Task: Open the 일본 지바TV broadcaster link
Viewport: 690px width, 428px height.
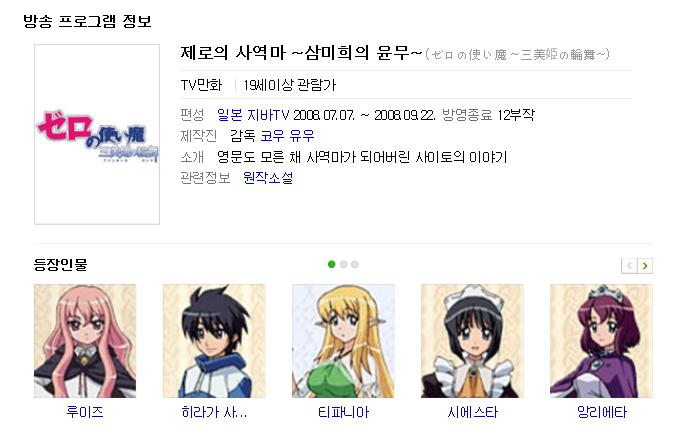Action: (253, 115)
